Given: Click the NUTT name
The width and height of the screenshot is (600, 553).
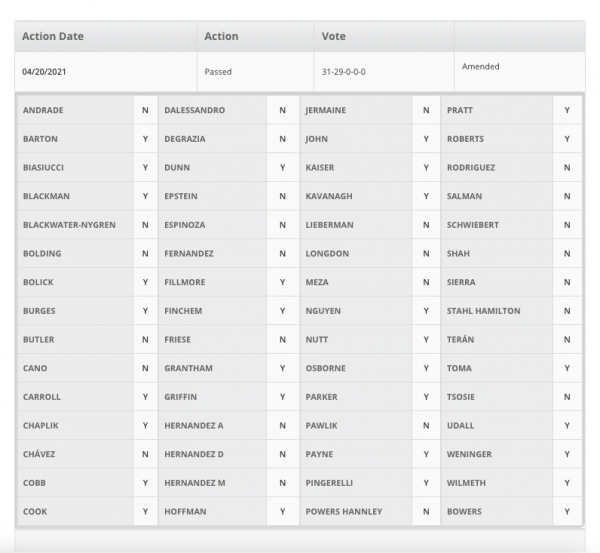Looking at the screenshot, I should [x=316, y=340].
